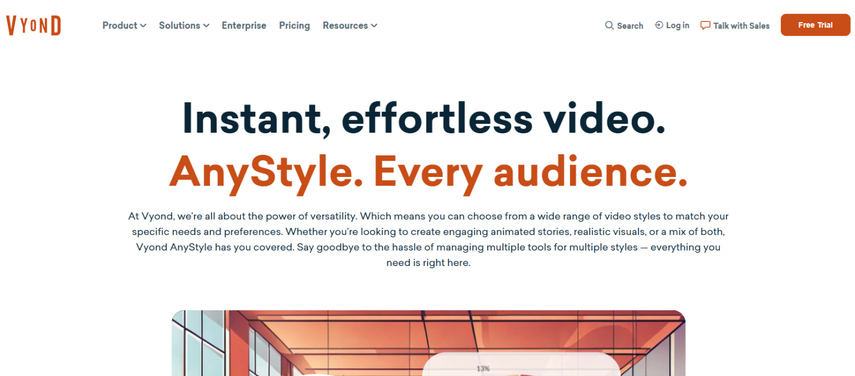Image resolution: width=855 pixels, height=376 pixels.
Task: Expand the Product dropdown chevron
Action: (x=143, y=26)
